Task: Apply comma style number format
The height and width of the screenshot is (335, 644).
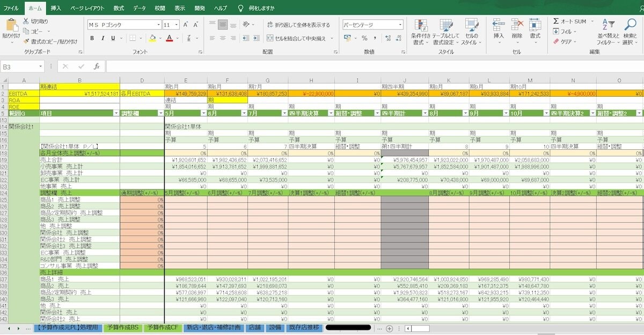Action: click(375, 38)
